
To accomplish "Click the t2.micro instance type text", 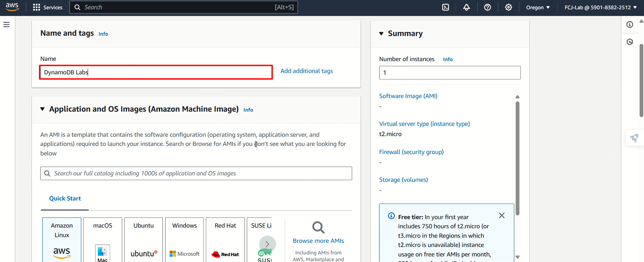I will click(390, 134).
